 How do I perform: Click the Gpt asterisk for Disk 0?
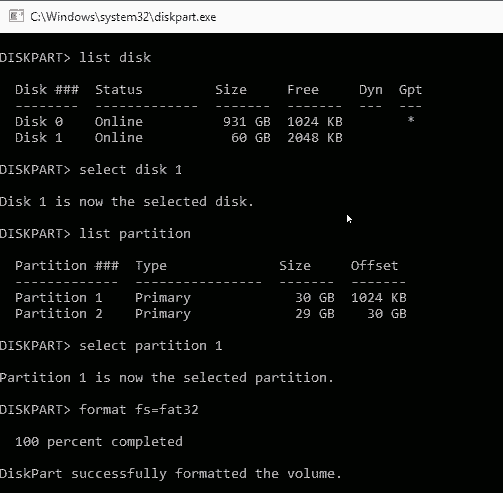411,120
